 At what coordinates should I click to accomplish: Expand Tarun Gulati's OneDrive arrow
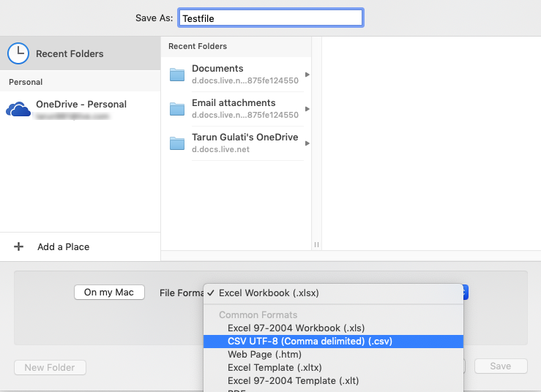(307, 143)
